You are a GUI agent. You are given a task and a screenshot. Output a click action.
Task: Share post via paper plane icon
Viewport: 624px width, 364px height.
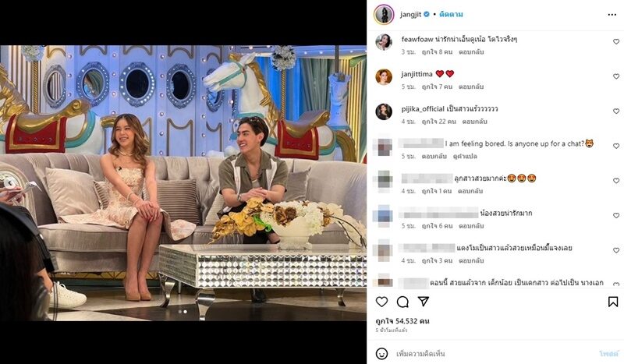pyautogui.click(x=424, y=302)
